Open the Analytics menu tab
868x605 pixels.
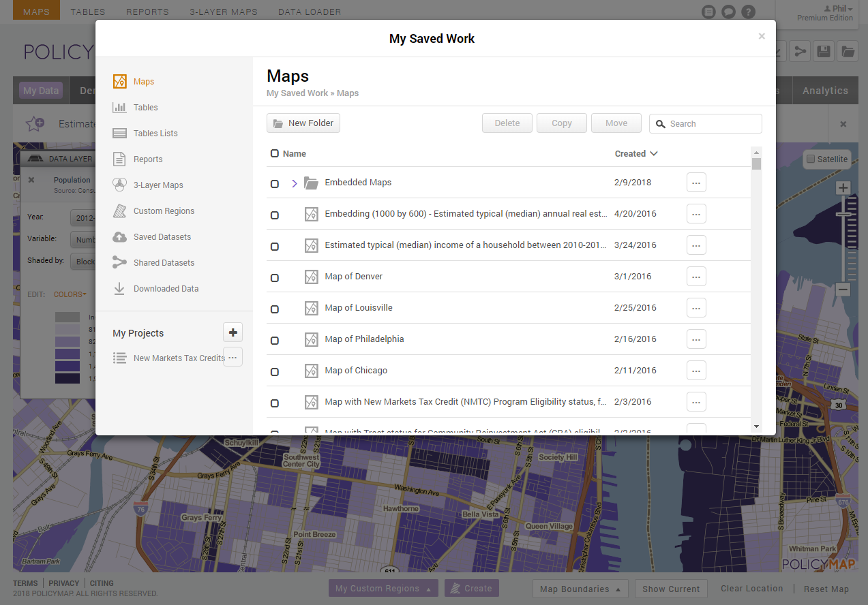click(x=825, y=91)
